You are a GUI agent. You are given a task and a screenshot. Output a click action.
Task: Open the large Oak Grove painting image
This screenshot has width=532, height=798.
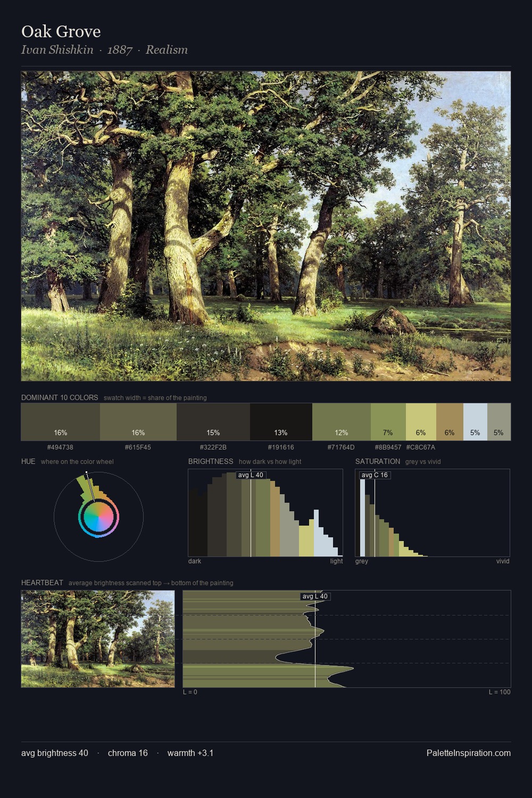coord(266,226)
